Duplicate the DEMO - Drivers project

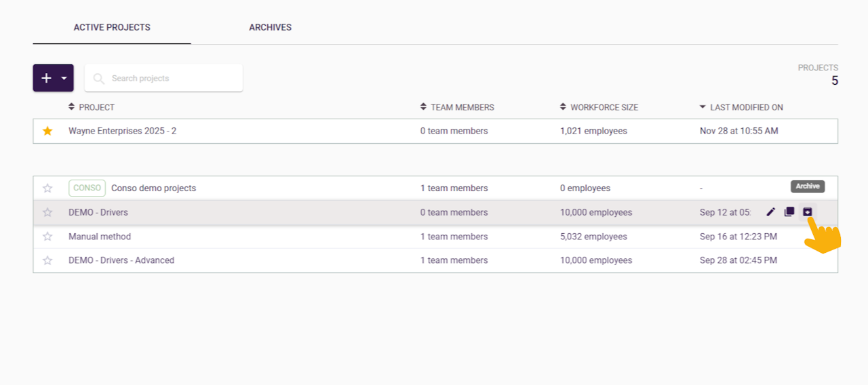tap(789, 212)
